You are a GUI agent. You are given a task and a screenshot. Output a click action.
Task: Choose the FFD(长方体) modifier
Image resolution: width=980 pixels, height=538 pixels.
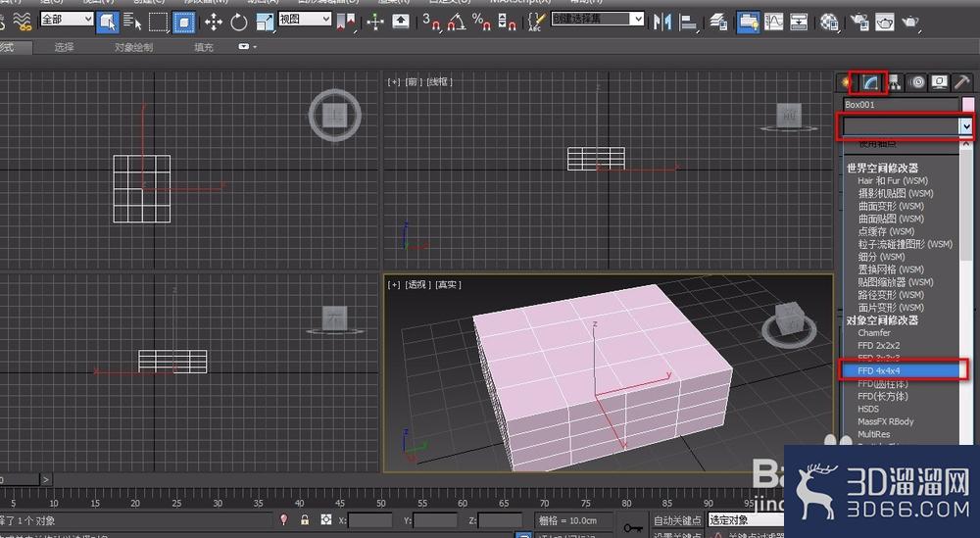point(883,396)
